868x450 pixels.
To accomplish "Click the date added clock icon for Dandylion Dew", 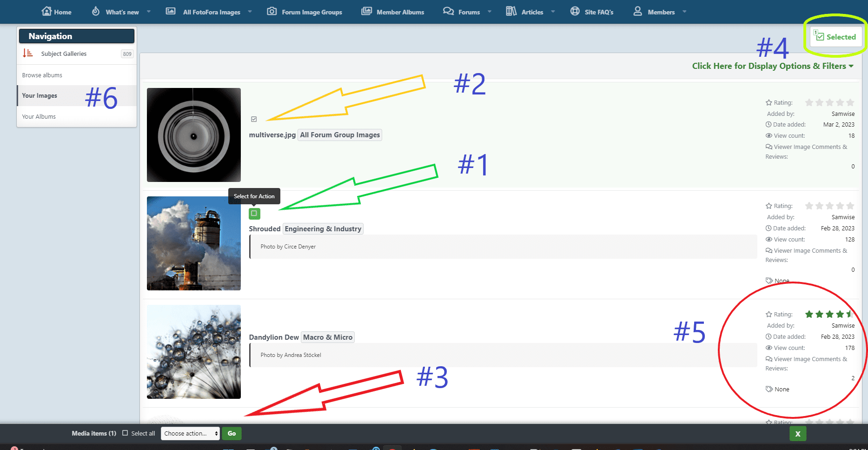I will pyautogui.click(x=769, y=336).
